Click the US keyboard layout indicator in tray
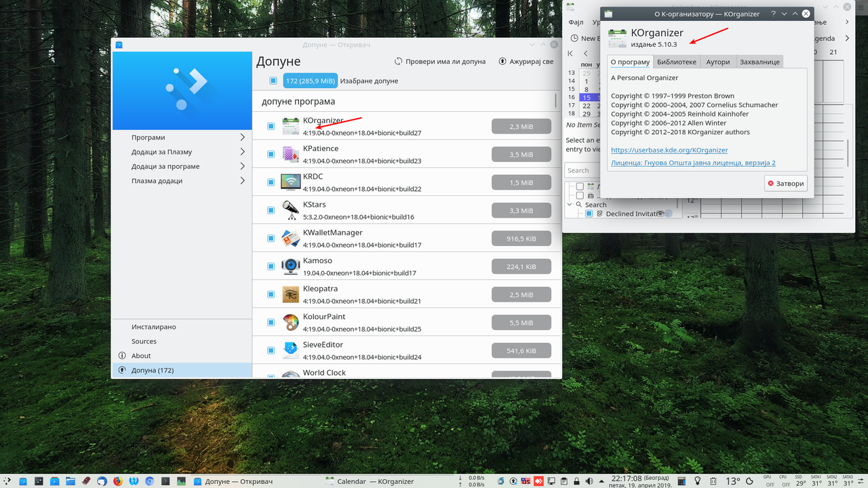 526,481
